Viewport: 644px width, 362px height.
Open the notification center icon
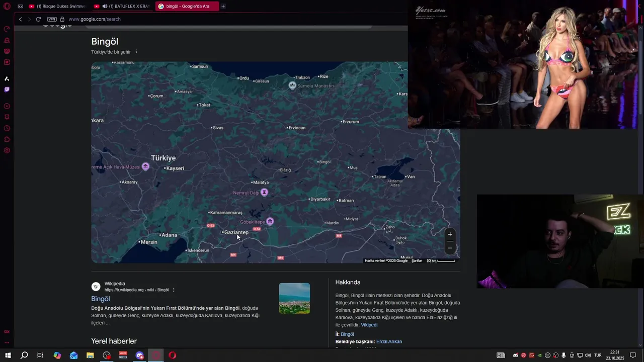coord(633,355)
